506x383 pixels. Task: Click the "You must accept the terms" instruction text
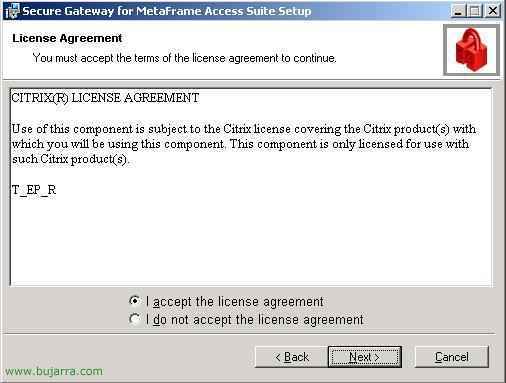[x=184, y=58]
